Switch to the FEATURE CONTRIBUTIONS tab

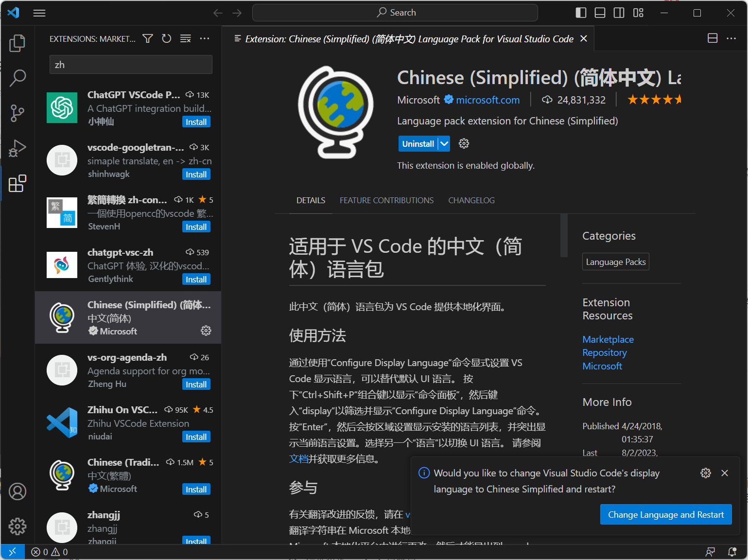(x=387, y=200)
